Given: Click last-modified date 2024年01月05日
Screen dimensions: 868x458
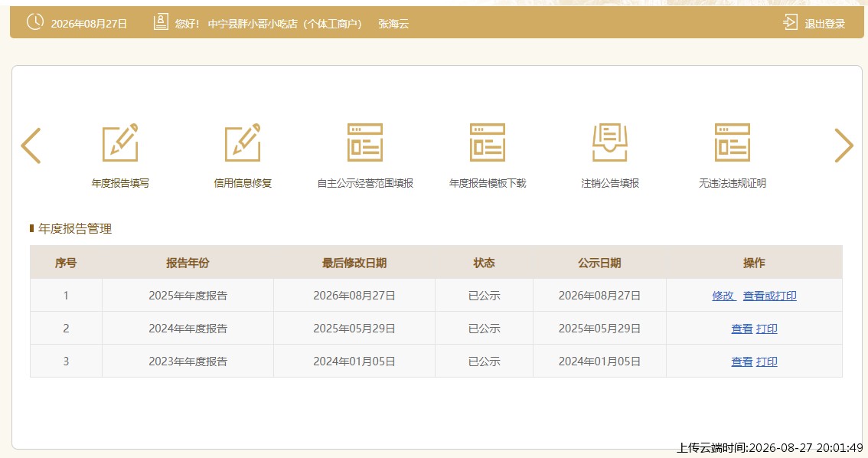Looking at the screenshot, I should 354,361.
